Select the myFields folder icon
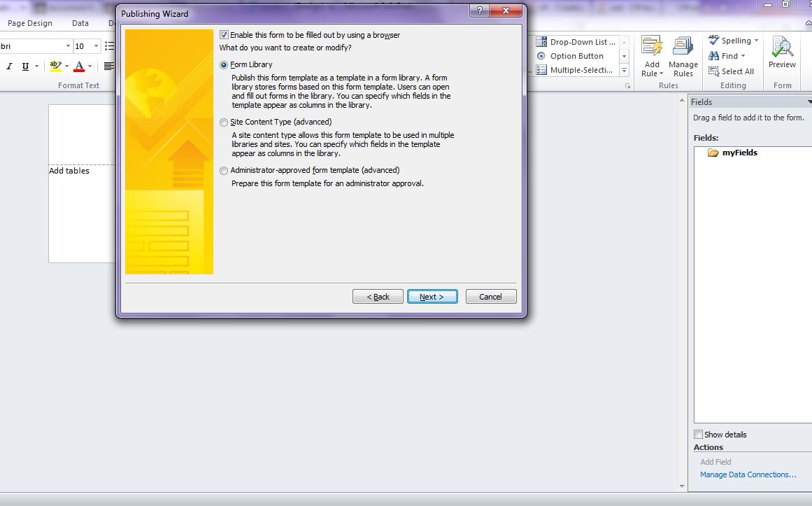This screenshot has height=506, width=812. 713,153
